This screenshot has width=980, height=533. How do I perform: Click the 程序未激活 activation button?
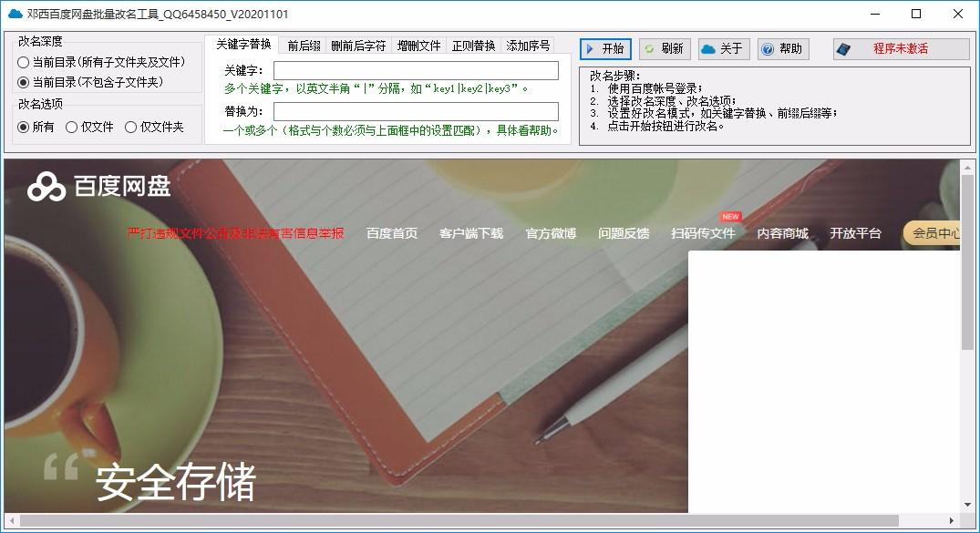click(x=901, y=49)
